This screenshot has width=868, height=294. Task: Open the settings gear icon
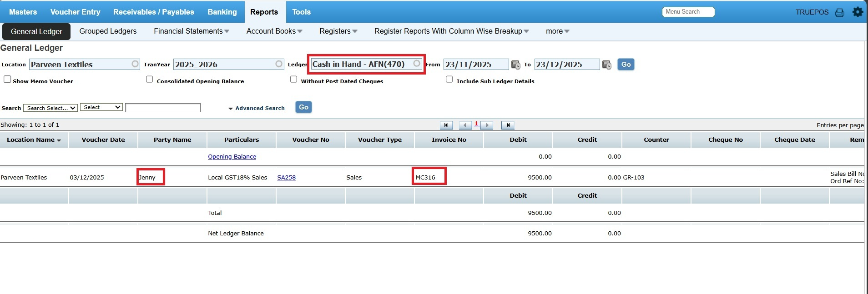[x=858, y=12]
